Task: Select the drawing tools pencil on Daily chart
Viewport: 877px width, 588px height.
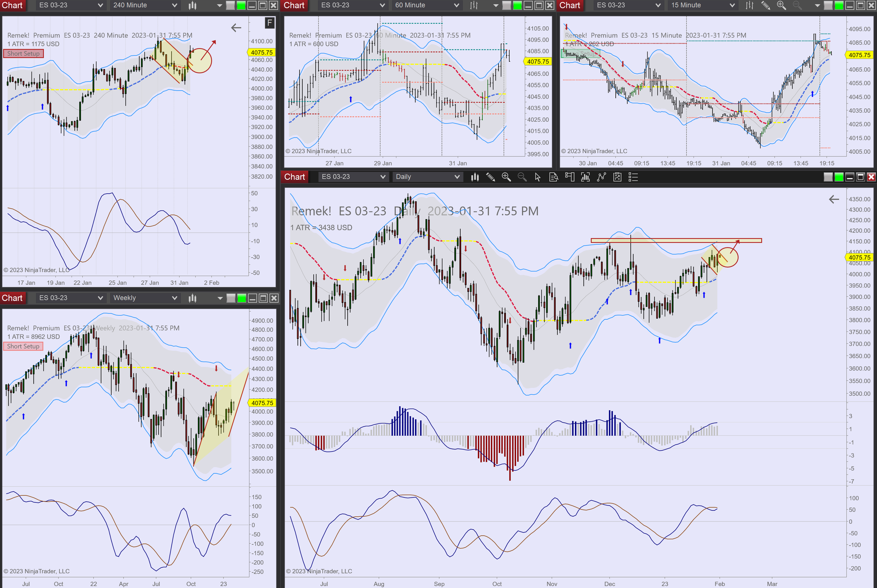Action: [490, 177]
